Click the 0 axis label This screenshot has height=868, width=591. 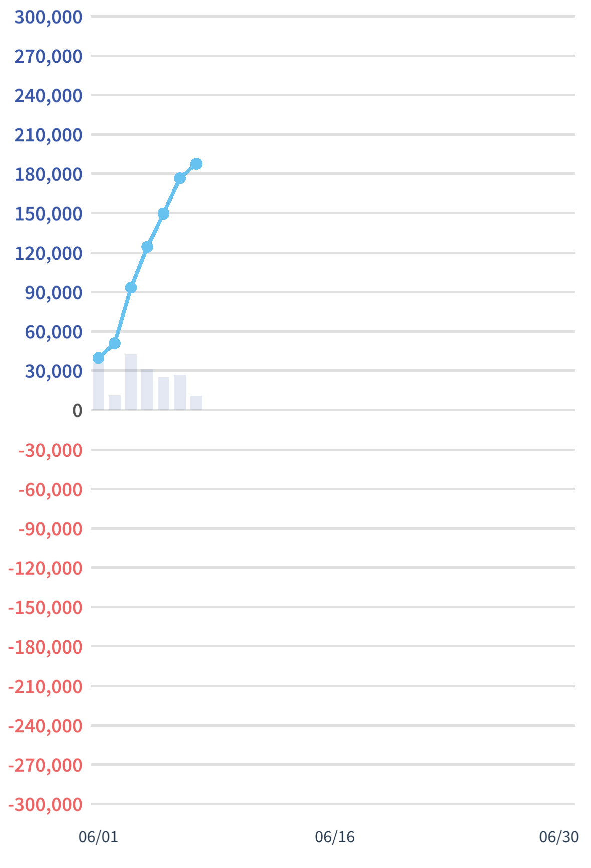tap(77, 411)
